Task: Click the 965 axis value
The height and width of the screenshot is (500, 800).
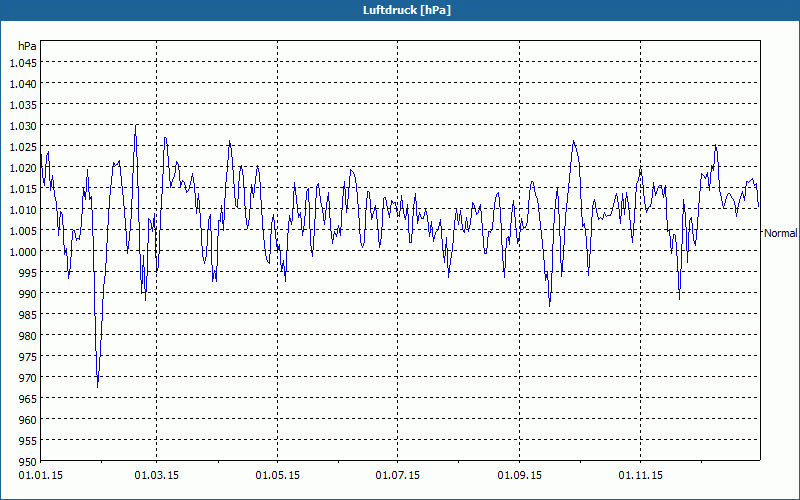Action: pos(28,398)
